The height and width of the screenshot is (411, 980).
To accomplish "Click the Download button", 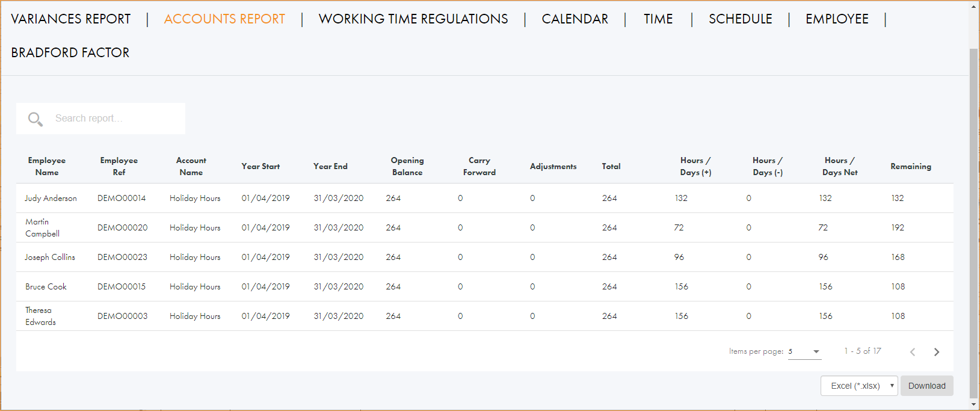I will [926, 386].
